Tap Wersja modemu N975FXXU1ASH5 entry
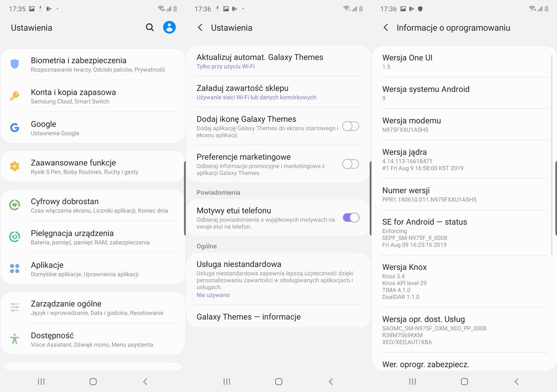This screenshot has height=392, width=557. (464, 125)
